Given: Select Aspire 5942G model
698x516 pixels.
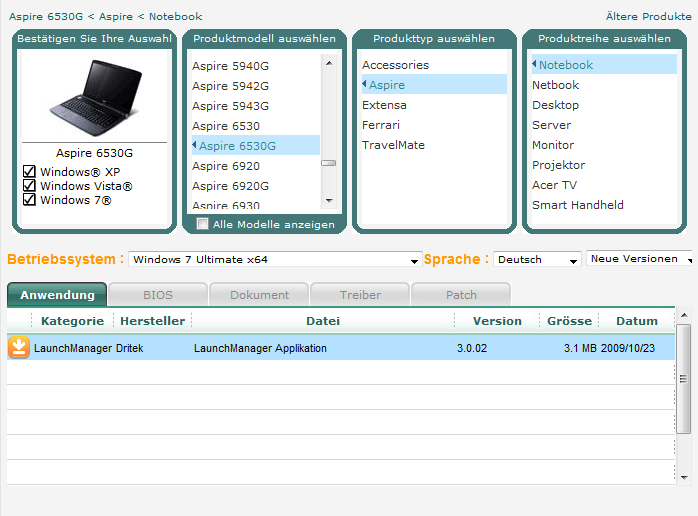Looking at the screenshot, I should tap(230, 86).
